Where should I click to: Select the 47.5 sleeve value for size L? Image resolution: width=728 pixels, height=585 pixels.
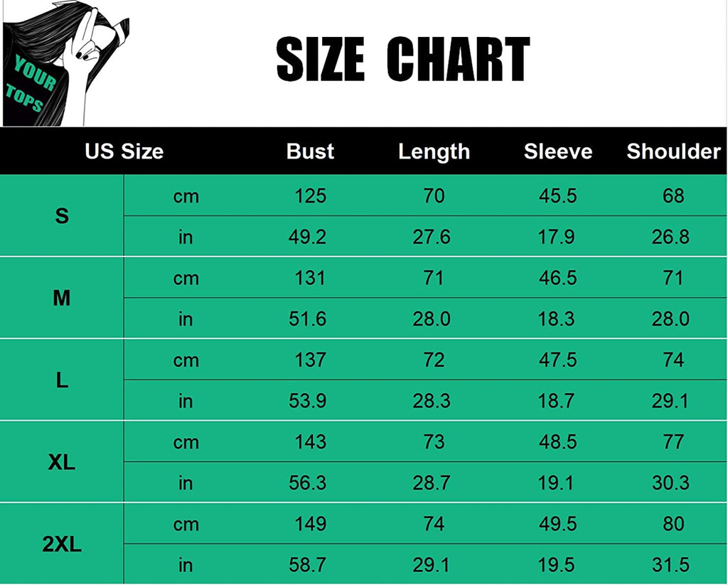point(557,360)
